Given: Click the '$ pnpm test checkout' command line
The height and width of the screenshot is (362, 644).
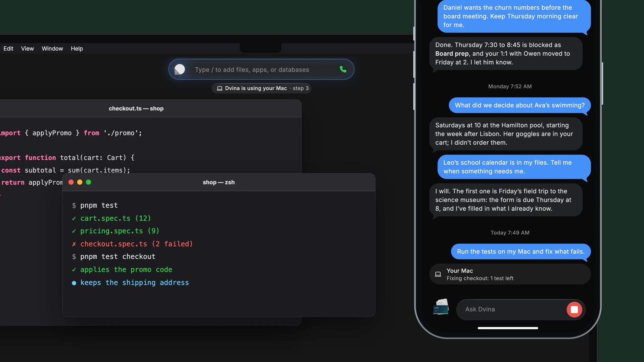Looking at the screenshot, I should (x=113, y=257).
